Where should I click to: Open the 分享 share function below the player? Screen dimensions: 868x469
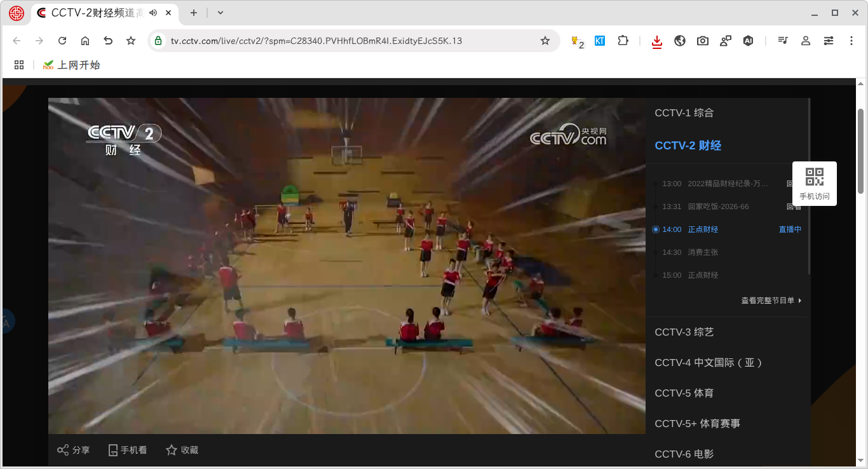(x=73, y=450)
